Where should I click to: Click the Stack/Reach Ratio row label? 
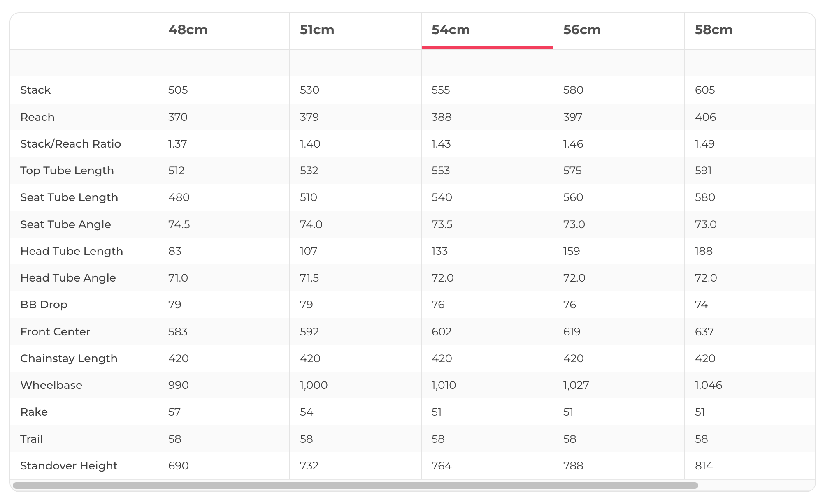click(x=70, y=144)
